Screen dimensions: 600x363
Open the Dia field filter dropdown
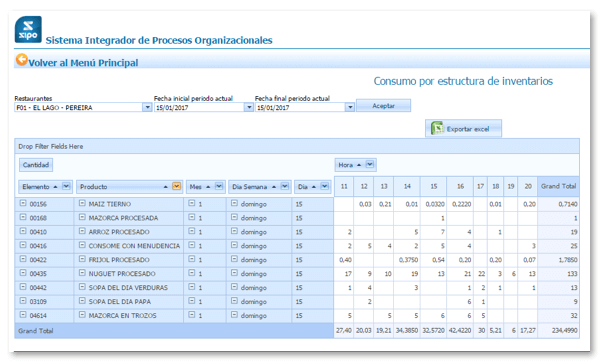[x=324, y=186]
